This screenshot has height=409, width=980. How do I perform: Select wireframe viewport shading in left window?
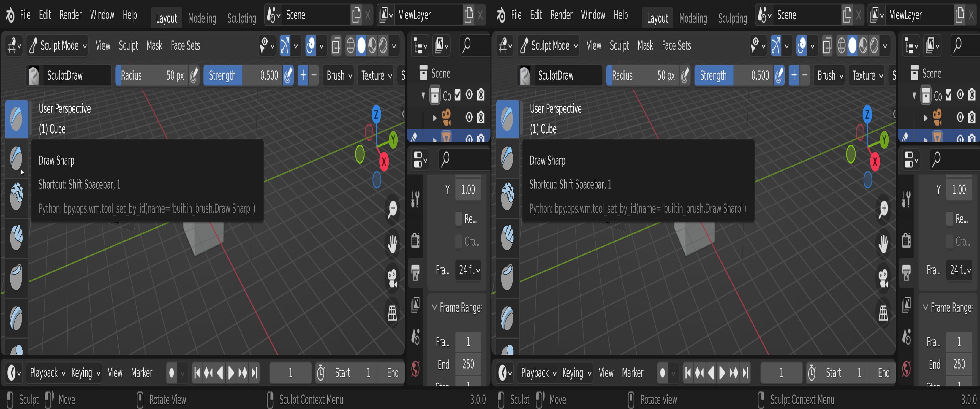tap(350, 46)
